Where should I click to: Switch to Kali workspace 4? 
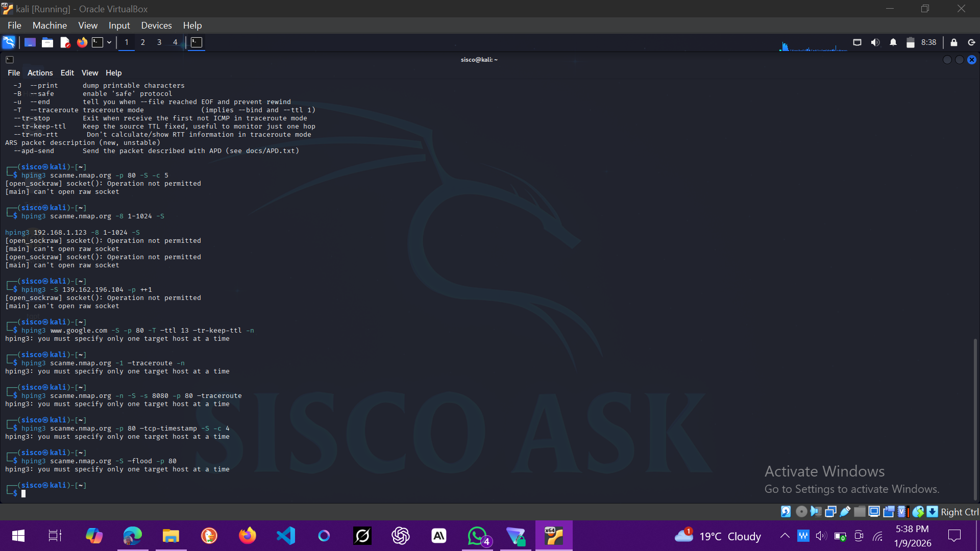pos(175,42)
